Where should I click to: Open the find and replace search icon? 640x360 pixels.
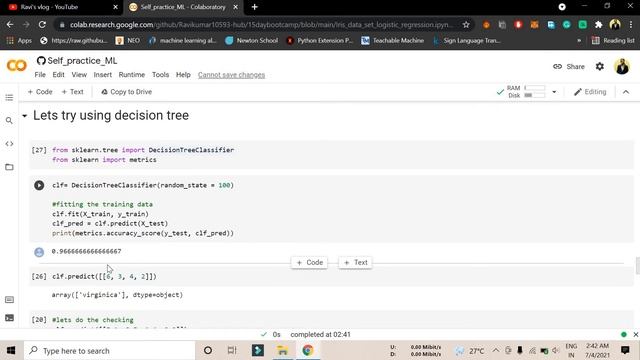(9, 121)
